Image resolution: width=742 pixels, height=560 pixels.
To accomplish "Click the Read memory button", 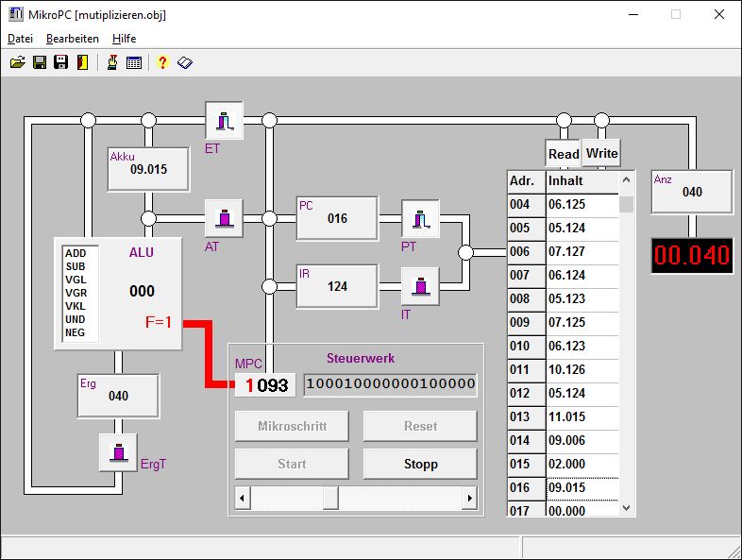I will (564, 154).
